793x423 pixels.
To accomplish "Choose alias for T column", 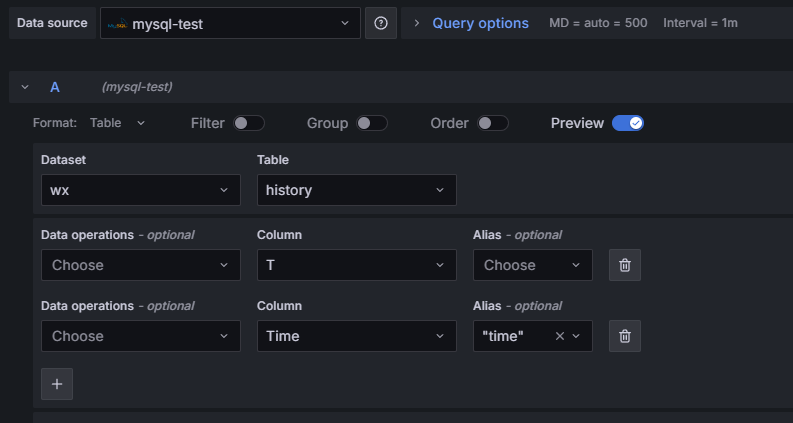I will tap(533, 265).
